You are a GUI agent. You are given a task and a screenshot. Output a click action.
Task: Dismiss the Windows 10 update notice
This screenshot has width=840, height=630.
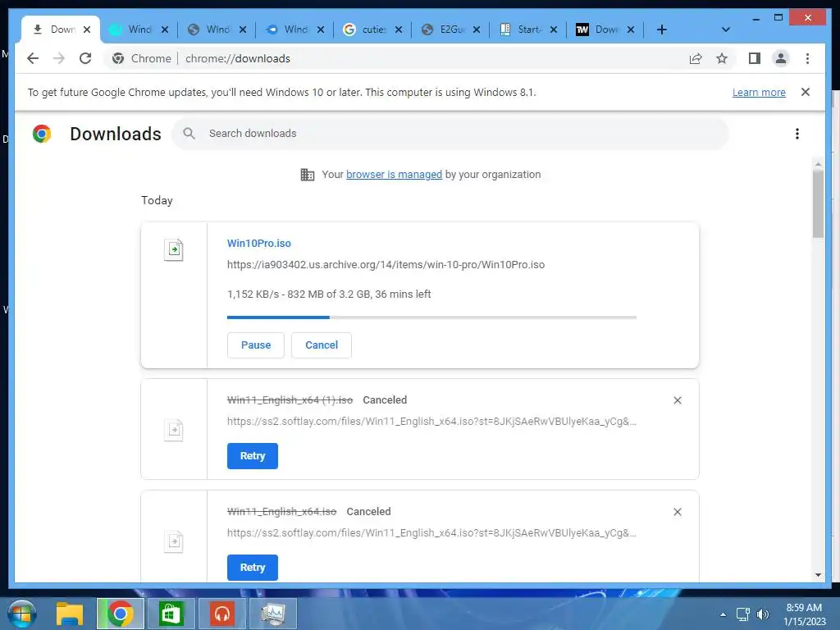[x=806, y=92]
